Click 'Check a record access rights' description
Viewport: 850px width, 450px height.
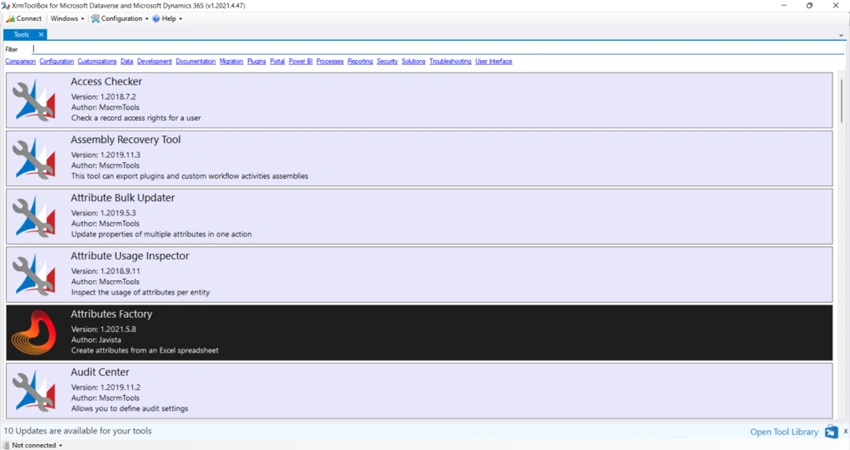(136, 118)
